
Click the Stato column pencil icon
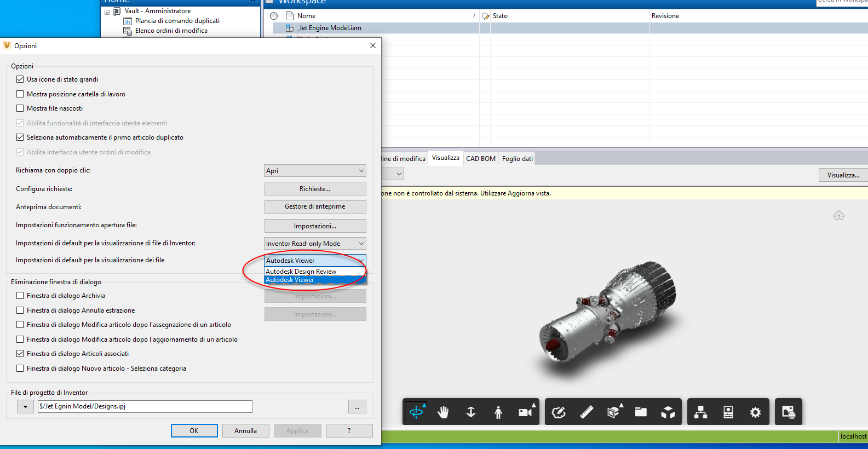coord(486,16)
